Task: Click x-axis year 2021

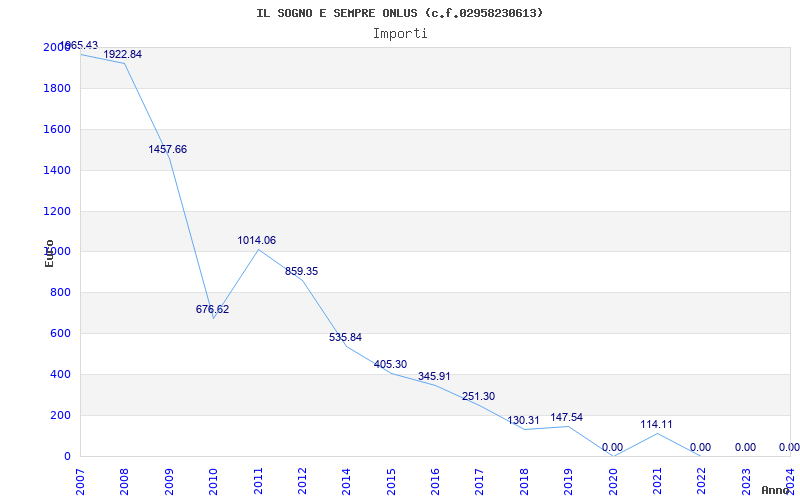Action: [658, 482]
